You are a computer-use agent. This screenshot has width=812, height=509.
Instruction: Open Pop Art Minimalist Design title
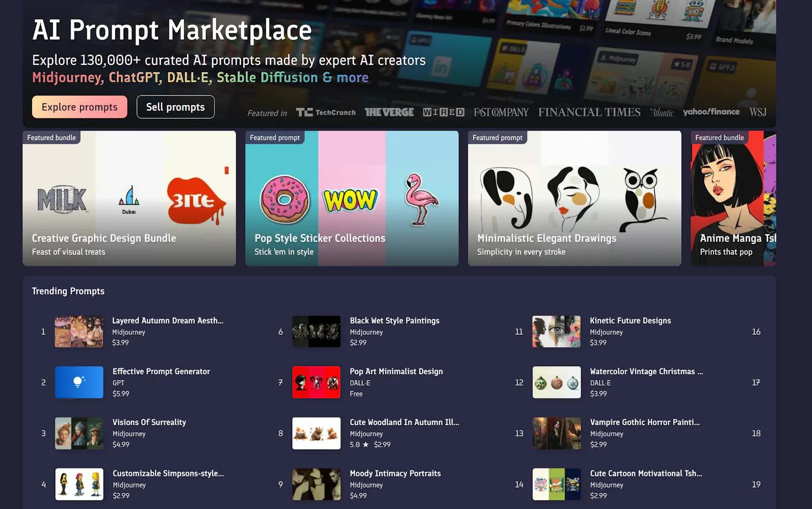point(396,371)
